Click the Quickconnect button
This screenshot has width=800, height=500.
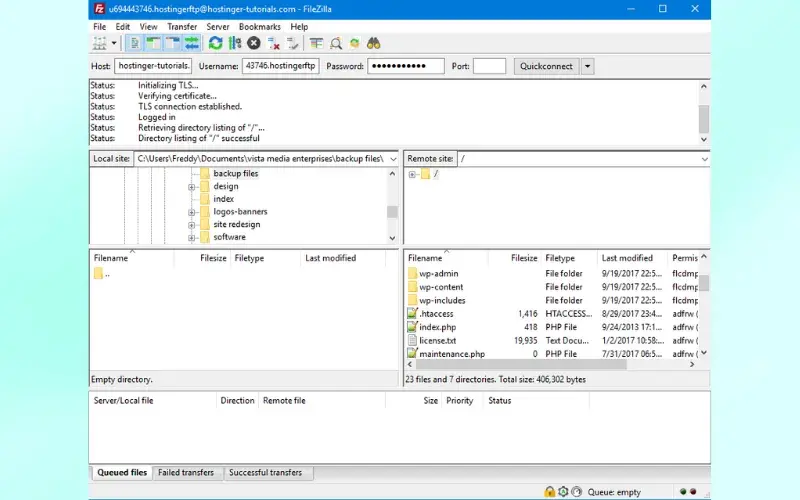tap(546, 66)
